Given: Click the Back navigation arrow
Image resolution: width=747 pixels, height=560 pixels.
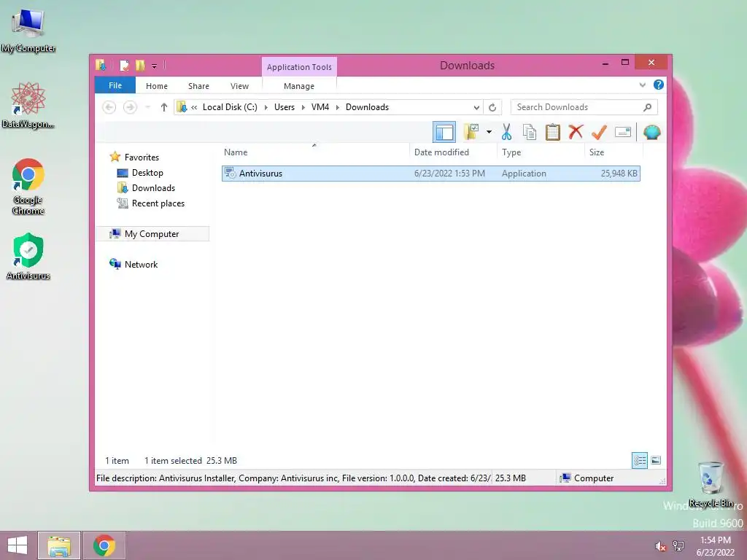Looking at the screenshot, I should 109,107.
